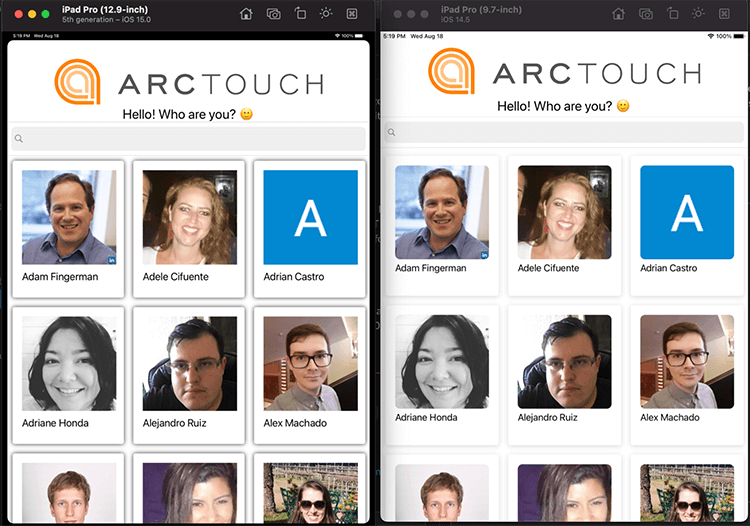This screenshot has width=750, height=526.
Task: Click Home icon in iPad Pro 9.7-inch simulator
Action: pyautogui.click(x=618, y=14)
